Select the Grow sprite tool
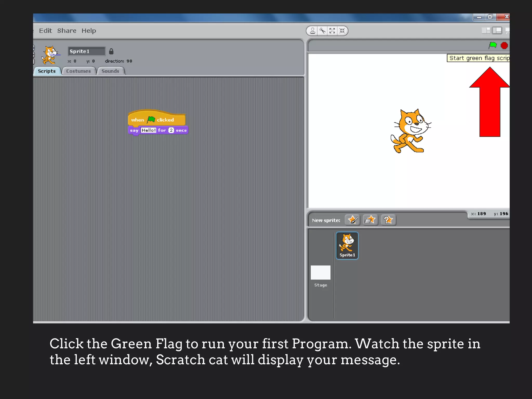Image resolution: width=532 pixels, height=399 pixels. 332,31
